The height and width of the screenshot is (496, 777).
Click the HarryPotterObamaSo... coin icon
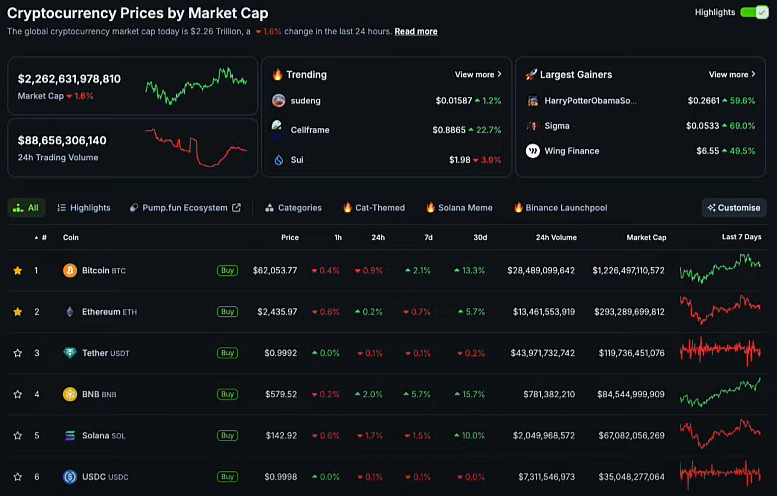[533, 101]
